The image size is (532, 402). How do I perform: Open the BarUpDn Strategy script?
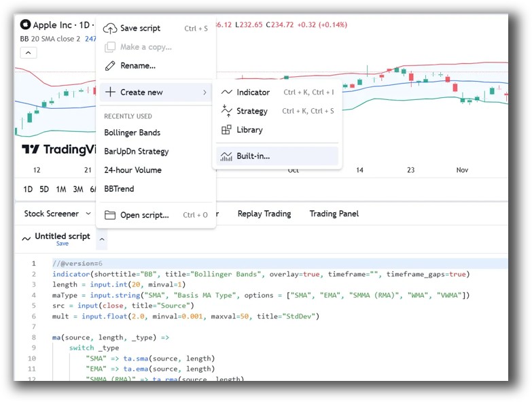coord(136,152)
